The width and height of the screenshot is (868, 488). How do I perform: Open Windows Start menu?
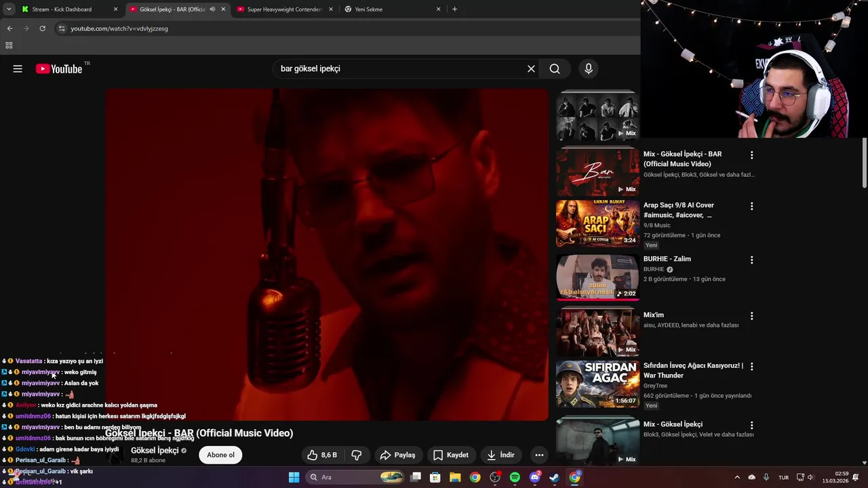coord(294,477)
